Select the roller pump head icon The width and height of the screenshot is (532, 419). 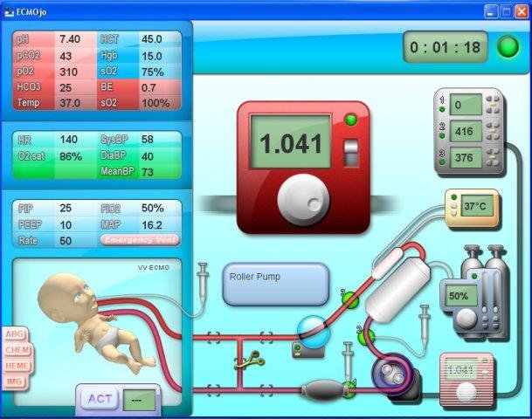[392, 374]
